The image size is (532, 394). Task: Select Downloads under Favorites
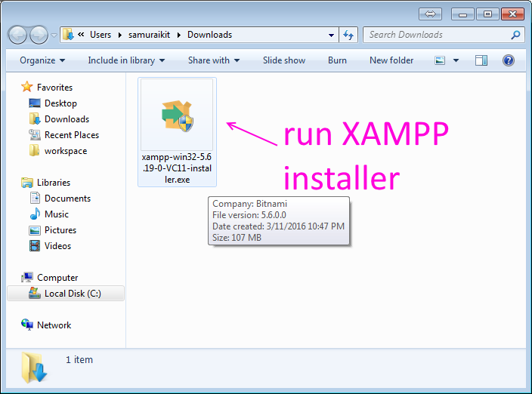[66, 119]
